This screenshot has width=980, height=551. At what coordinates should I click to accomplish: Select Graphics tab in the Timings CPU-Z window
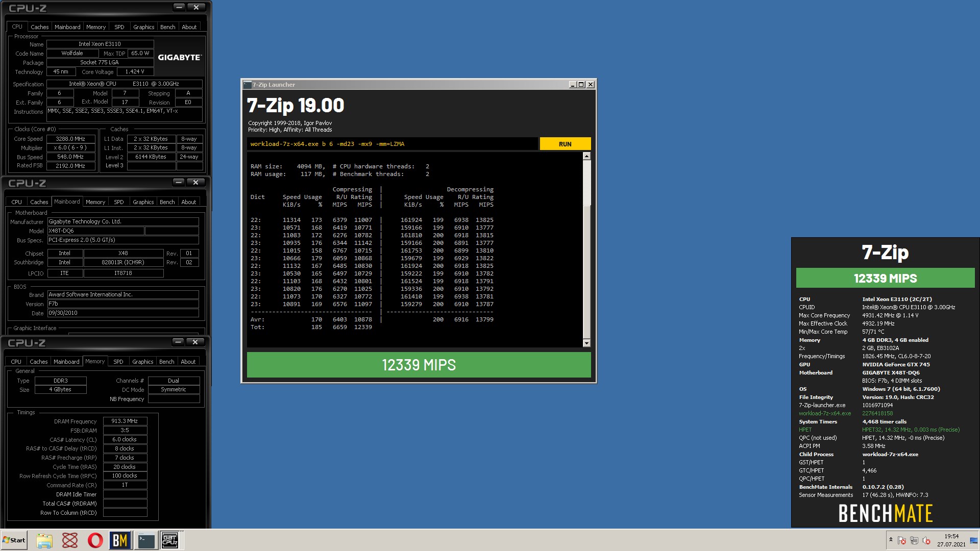point(142,362)
